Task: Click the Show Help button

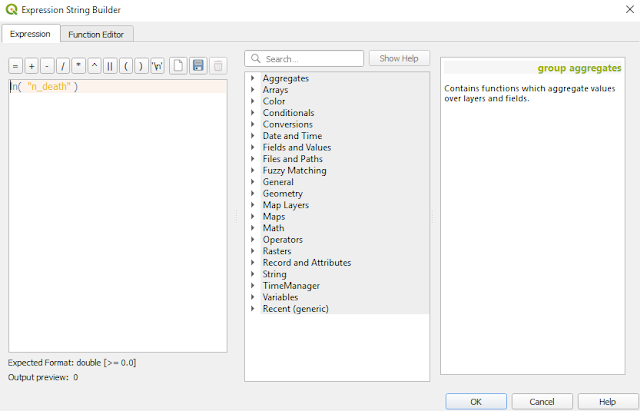Action: [399, 58]
